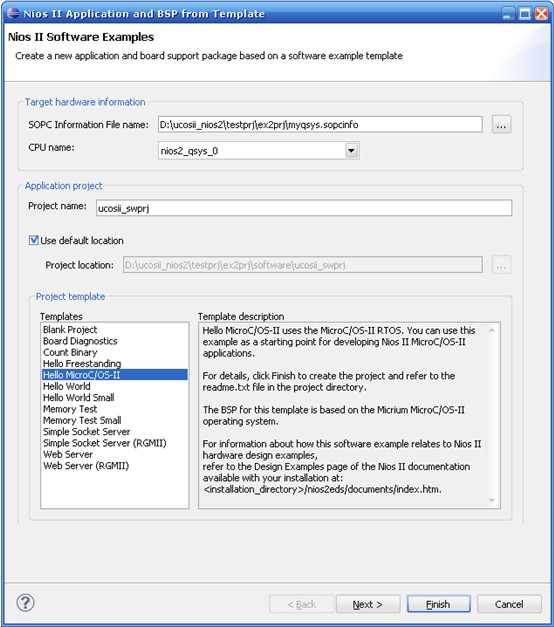
Task: Click down arrow of description scrollbar
Action: [492, 500]
